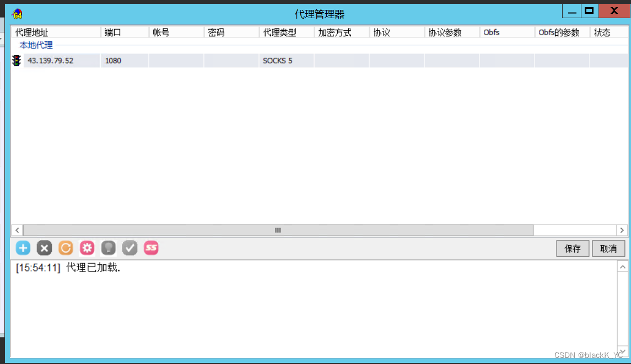The width and height of the screenshot is (631, 364).
Task: Click the horizontal scrollbar thumb
Action: 278,231
